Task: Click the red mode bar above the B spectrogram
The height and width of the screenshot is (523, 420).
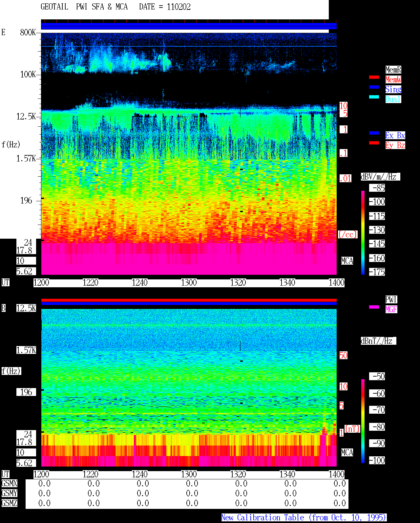Action: 189,300
